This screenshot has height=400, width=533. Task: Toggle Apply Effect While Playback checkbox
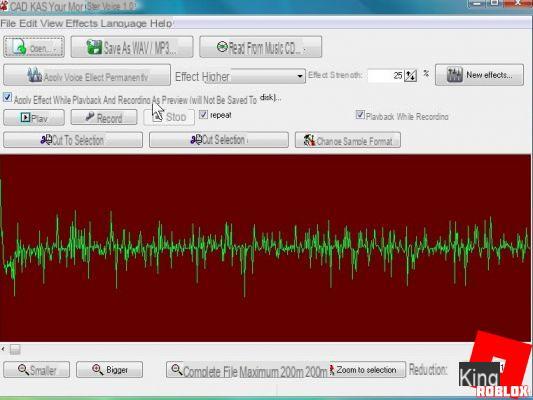pos(7,97)
